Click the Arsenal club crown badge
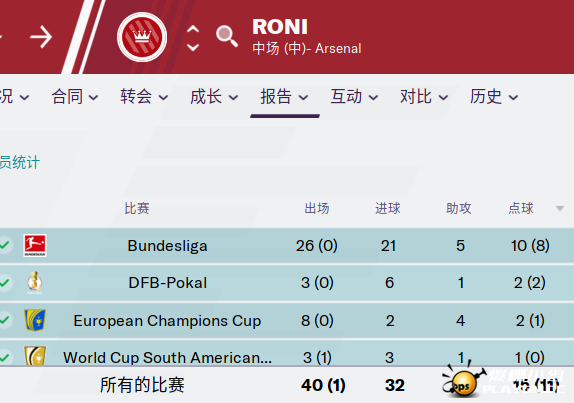The height and width of the screenshot is (403, 574). tap(142, 37)
